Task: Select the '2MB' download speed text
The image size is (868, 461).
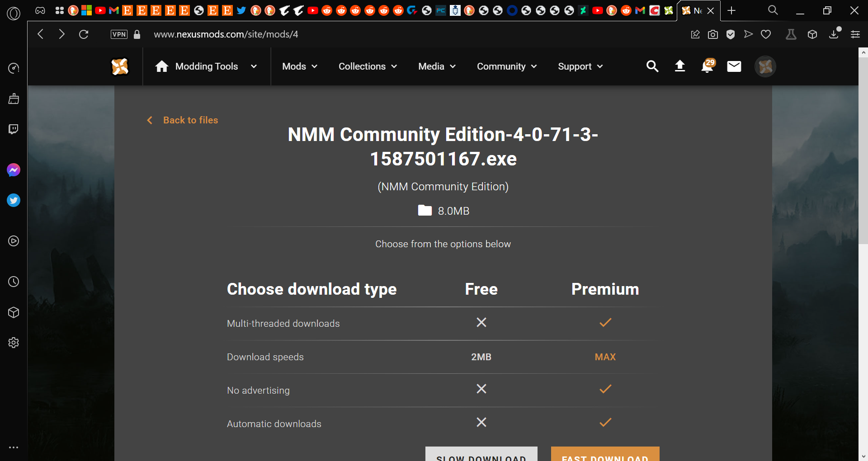Action: click(x=481, y=357)
